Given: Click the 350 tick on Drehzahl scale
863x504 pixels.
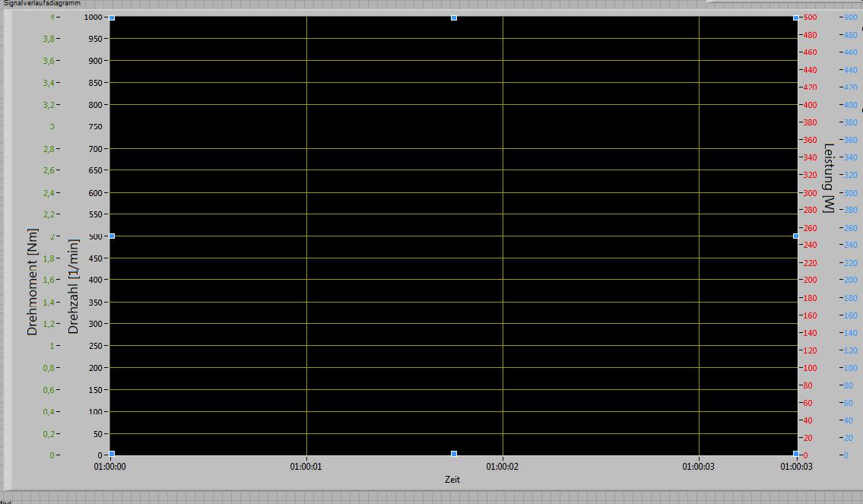Looking at the screenshot, I should (95, 302).
